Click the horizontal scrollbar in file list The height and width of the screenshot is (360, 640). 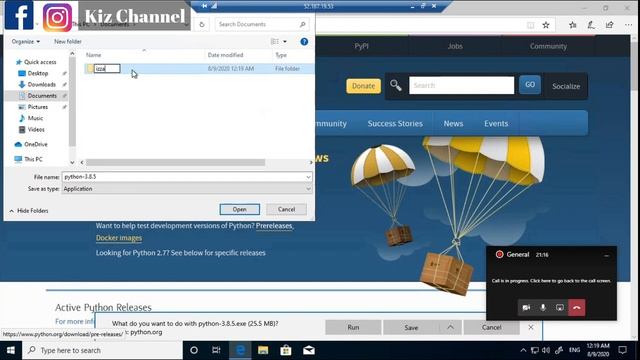(x=176, y=162)
